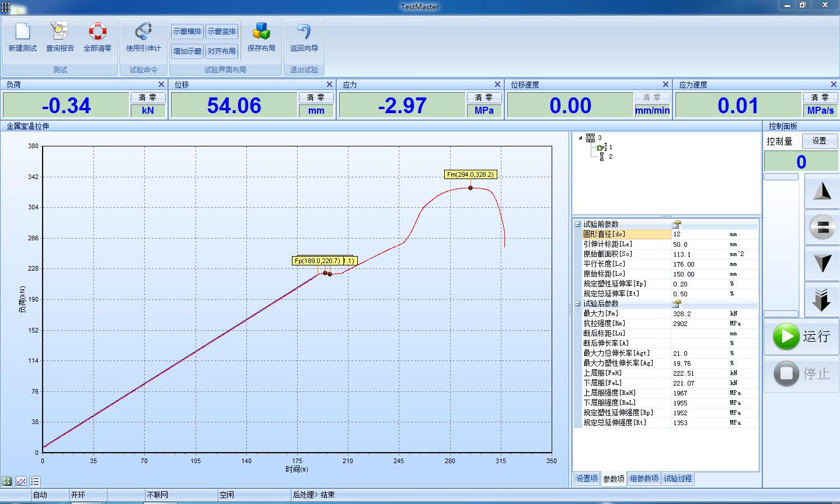Start the test with 运行 button

[x=800, y=337]
